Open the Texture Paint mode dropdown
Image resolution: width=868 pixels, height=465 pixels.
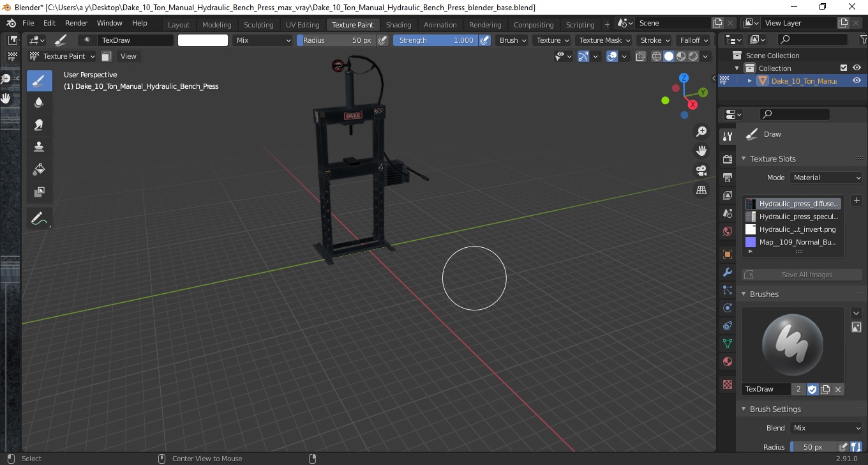(x=63, y=56)
